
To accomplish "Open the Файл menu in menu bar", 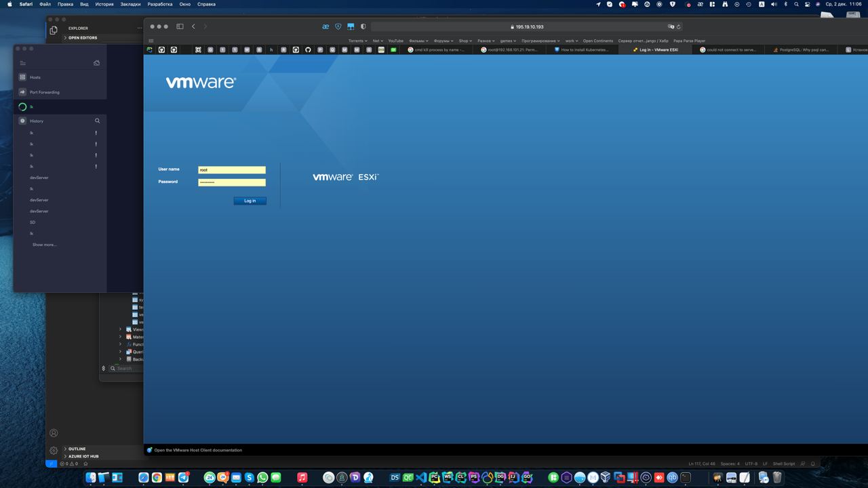I will [45, 4].
